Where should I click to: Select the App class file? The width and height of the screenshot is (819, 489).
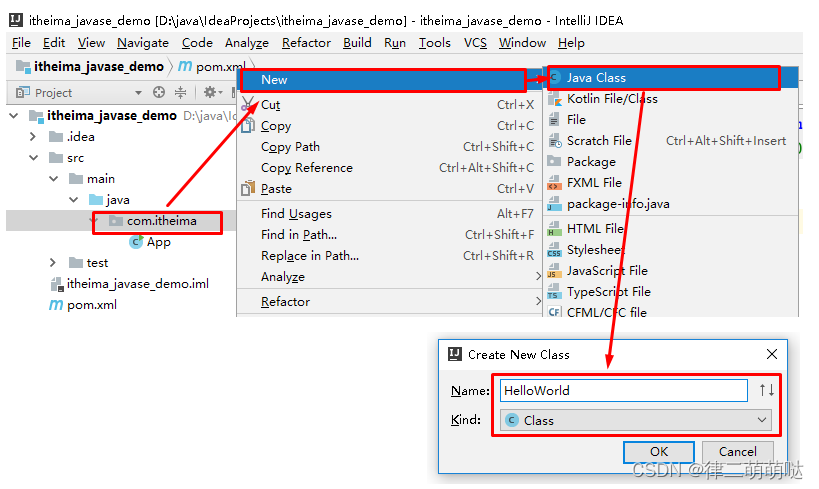tap(150, 242)
